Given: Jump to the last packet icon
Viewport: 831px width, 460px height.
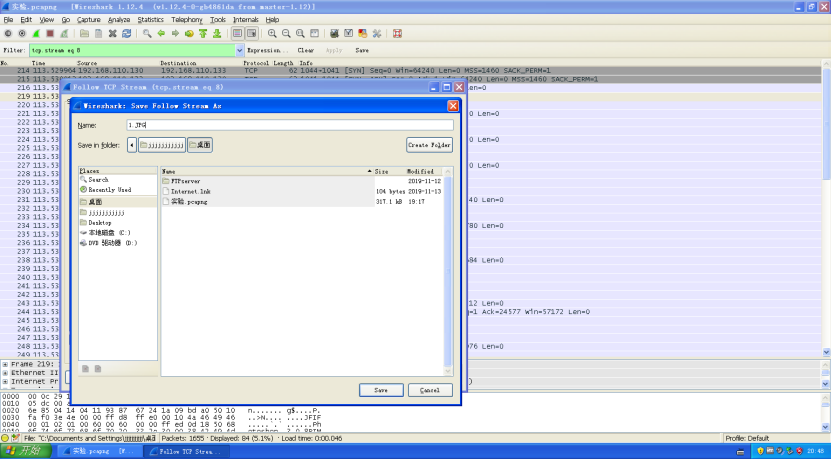Looking at the screenshot, I should click(x=217, y=33).
